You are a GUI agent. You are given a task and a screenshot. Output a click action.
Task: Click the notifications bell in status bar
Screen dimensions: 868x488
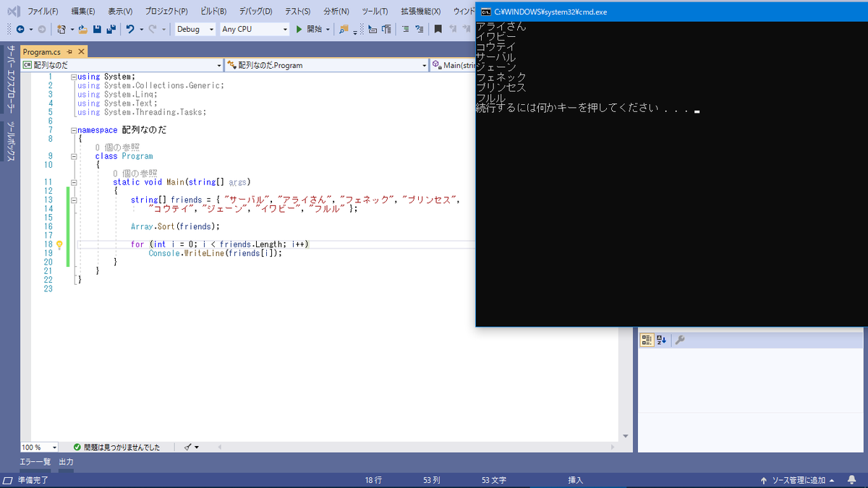click(852, 480)
